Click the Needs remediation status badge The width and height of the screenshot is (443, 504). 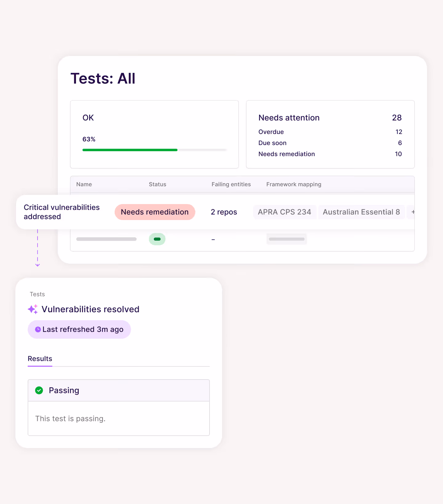[x=155, y=212]
